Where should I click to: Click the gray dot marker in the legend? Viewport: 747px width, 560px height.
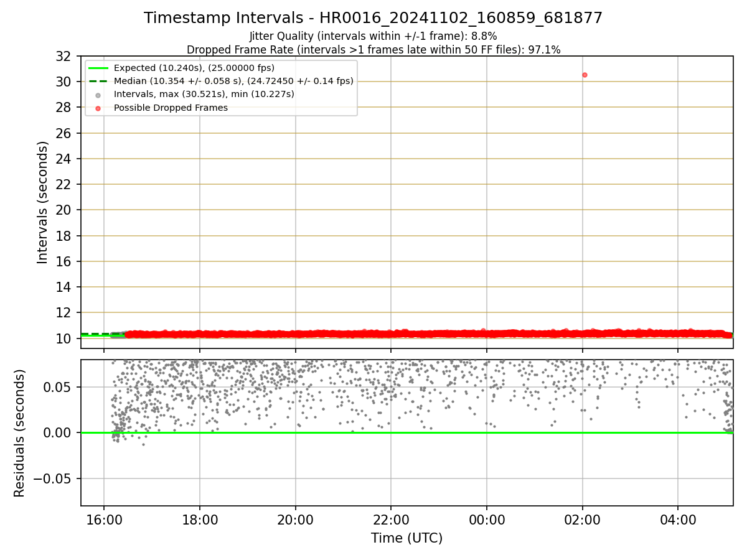98,95
